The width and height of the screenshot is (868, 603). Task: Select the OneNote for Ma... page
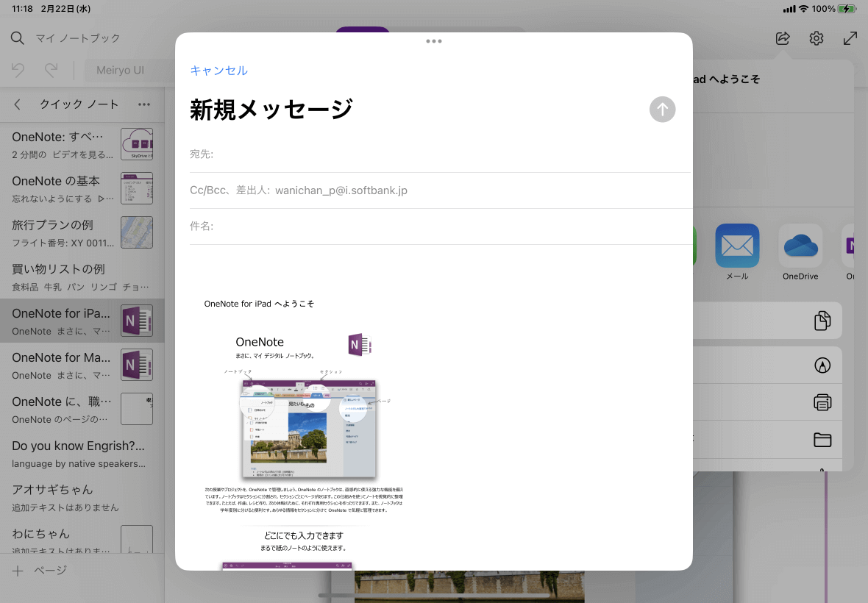click(x=82, y=365)
